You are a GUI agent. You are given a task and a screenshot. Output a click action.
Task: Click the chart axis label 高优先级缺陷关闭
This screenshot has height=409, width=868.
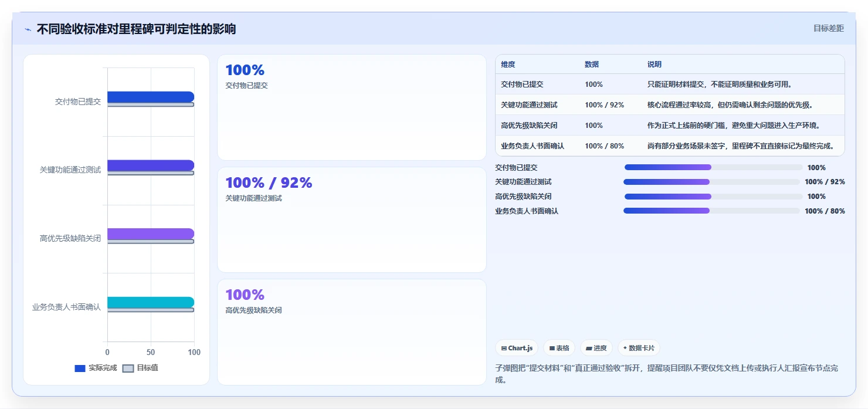click(x=70, y=238)
